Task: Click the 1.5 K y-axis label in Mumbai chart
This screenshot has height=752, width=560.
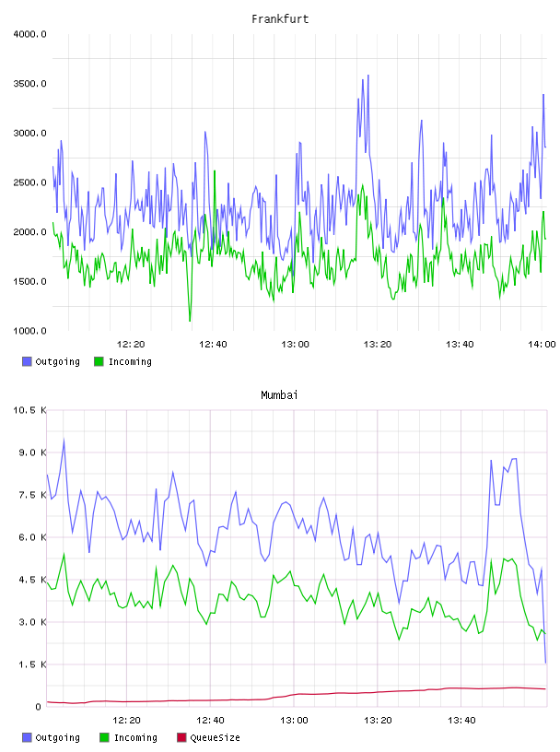Action: click(32, 664)
